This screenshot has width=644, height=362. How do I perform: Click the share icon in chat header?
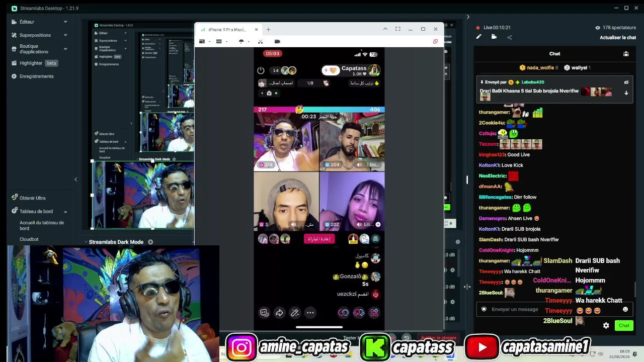click(509, 37)
